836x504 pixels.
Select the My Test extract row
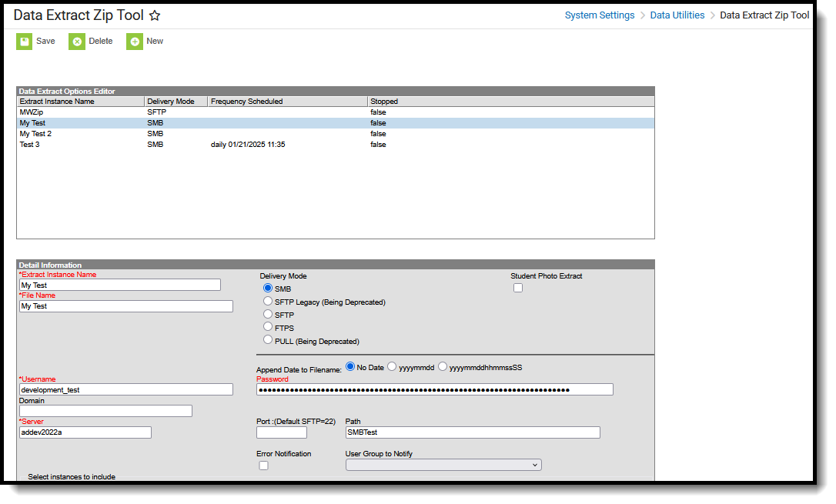(x=336, y=123)
